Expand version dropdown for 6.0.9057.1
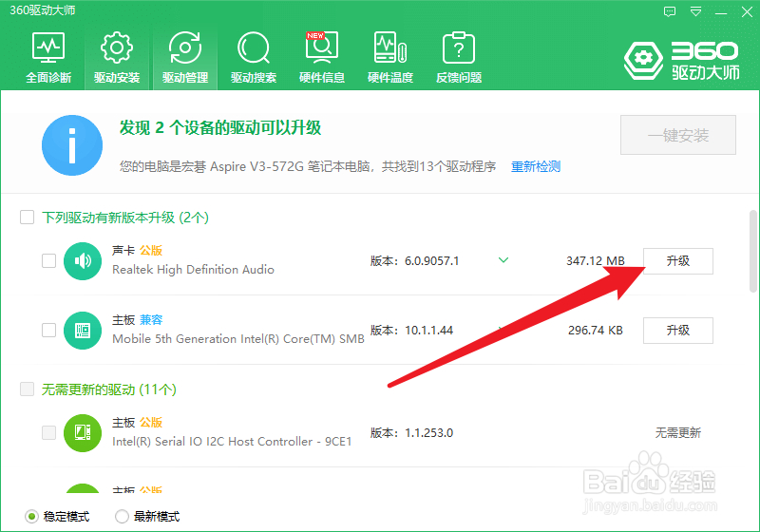The height and width of the screenshot is (532, 760). point(503,260)
